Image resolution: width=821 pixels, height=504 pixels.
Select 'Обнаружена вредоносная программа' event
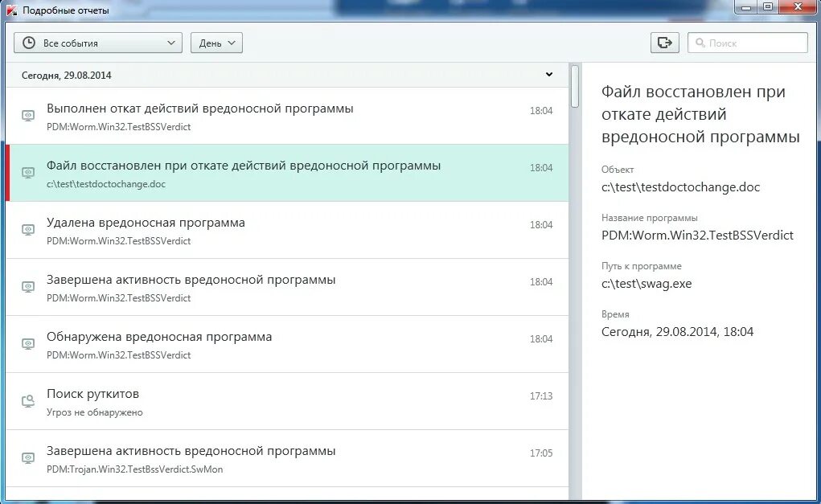pyautogui.click(x=287, y=344)
